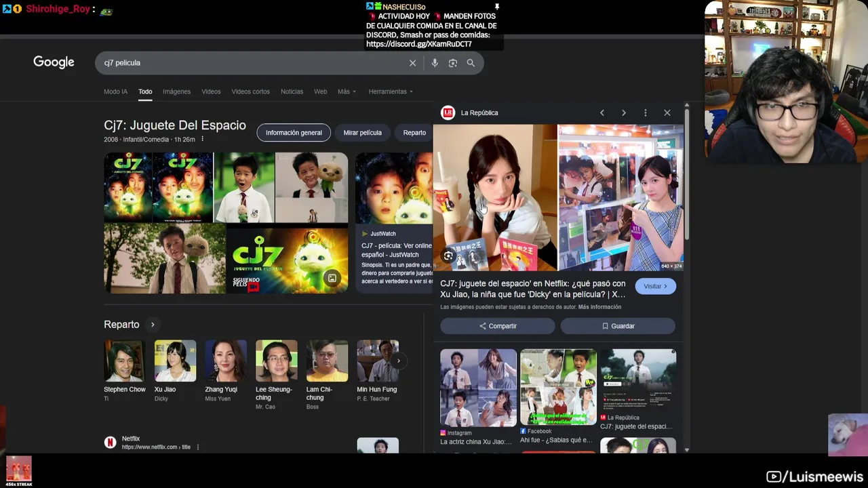Click the Netflix result favicon
This screenshot has height=488, width=868.
click(110, 443)
